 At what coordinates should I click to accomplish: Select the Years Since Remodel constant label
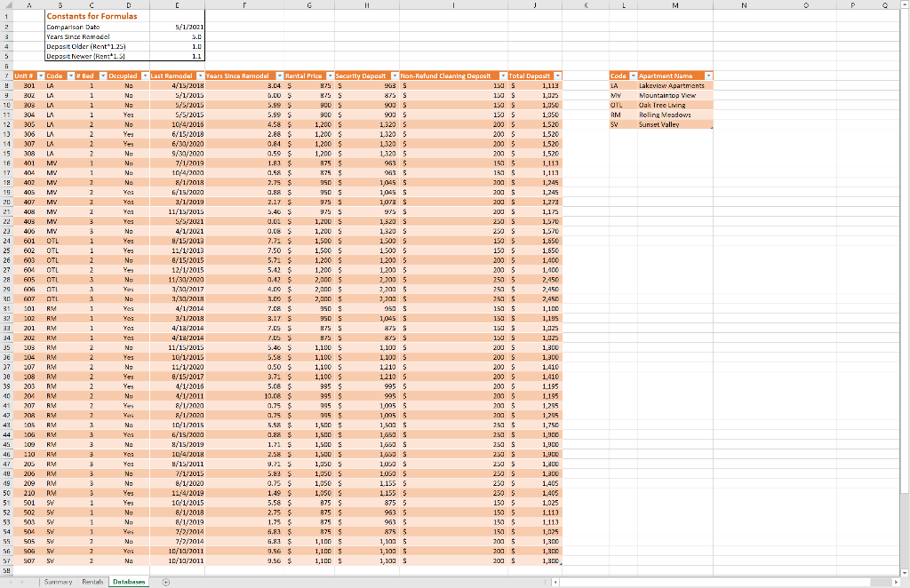[x=97, y=36]
